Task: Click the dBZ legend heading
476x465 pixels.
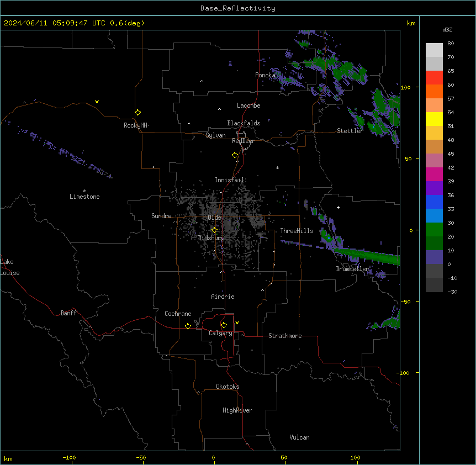Action: [447, 30]
